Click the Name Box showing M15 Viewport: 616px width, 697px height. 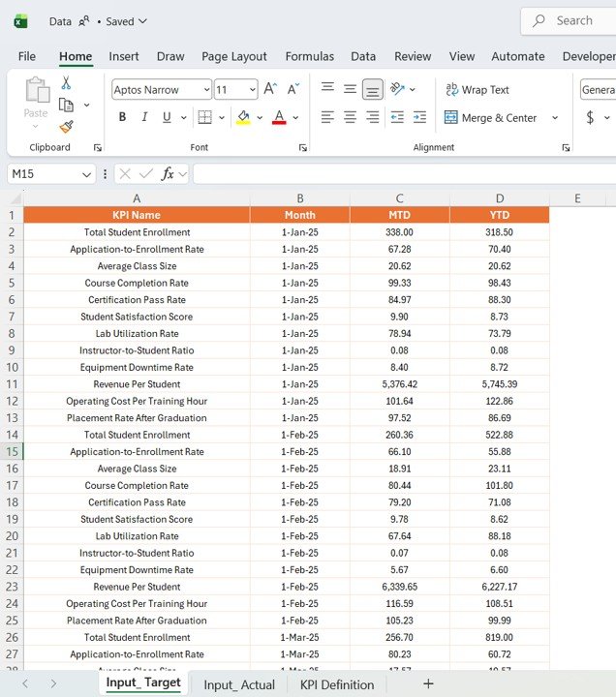pyautogui.click(x=44, y=174)
